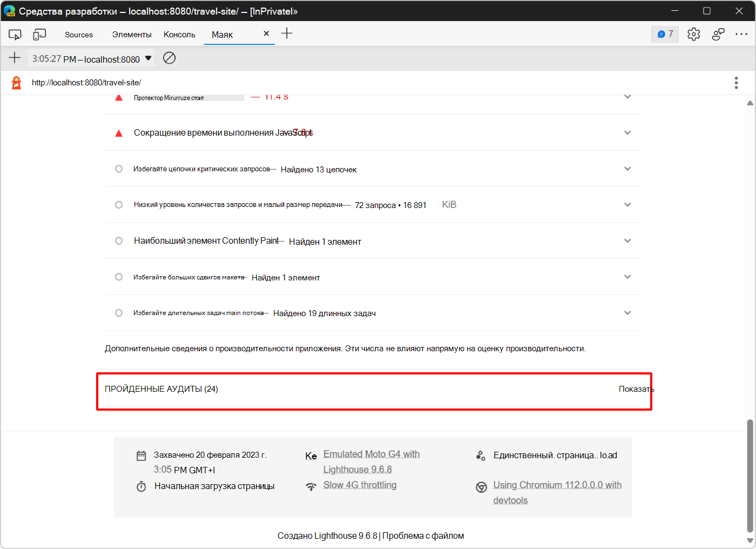The width and height of the screenshot is (756, 549).
Task: Click the Slow 4G throttling link
Action: [360, 485]
